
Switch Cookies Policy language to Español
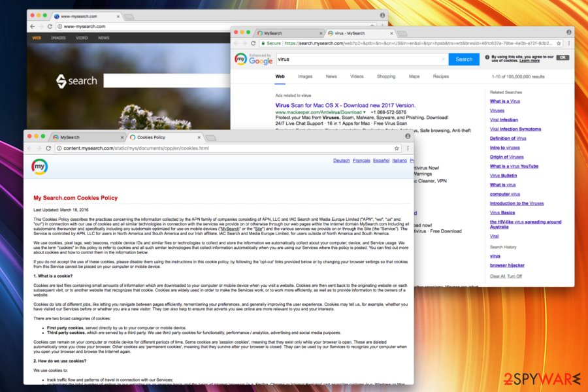point(381,161)
